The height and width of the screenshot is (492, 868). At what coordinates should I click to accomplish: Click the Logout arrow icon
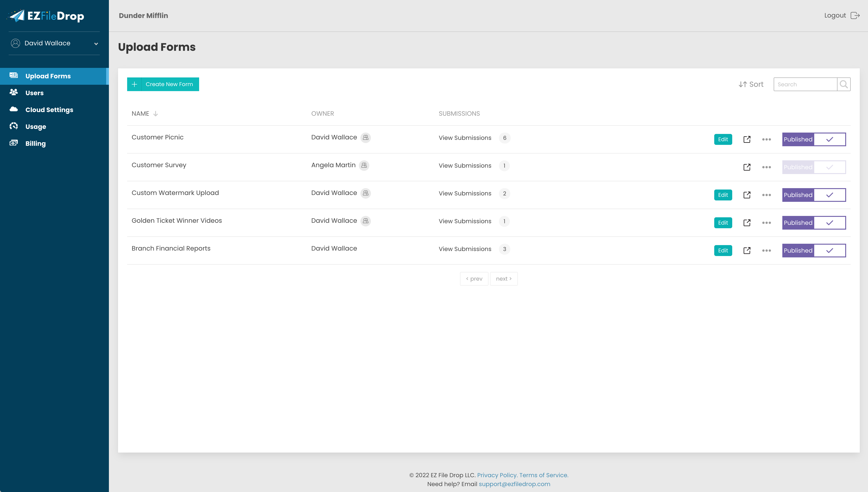(x=855, y=15)
